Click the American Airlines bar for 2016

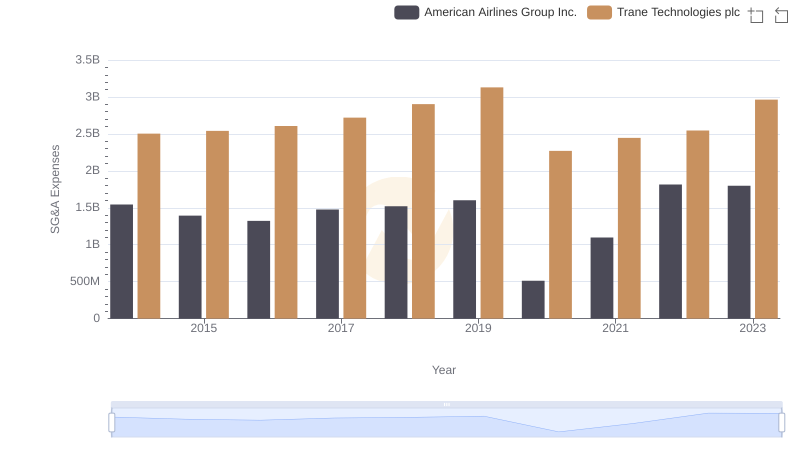pos(259,270)
